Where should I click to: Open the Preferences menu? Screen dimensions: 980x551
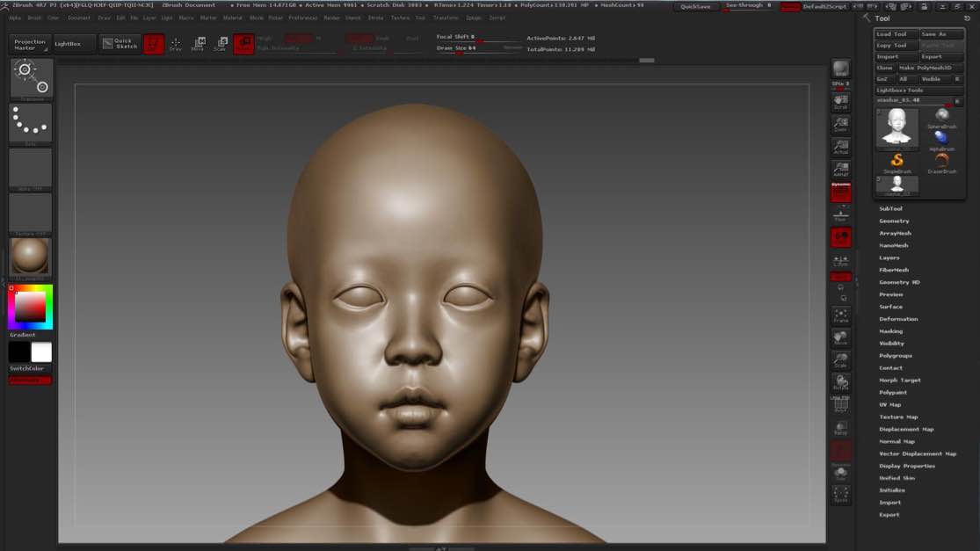pos(302,18)
